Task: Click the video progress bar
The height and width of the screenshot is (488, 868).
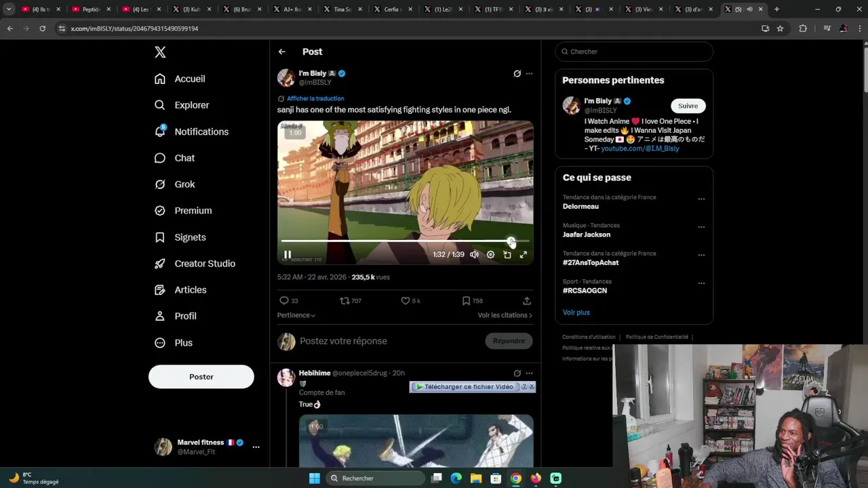Action: click(405, 241)
